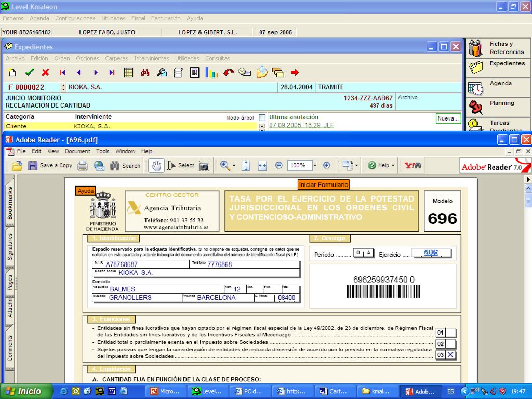Click the N.I.F. field A78768687

tap(141, 264)
